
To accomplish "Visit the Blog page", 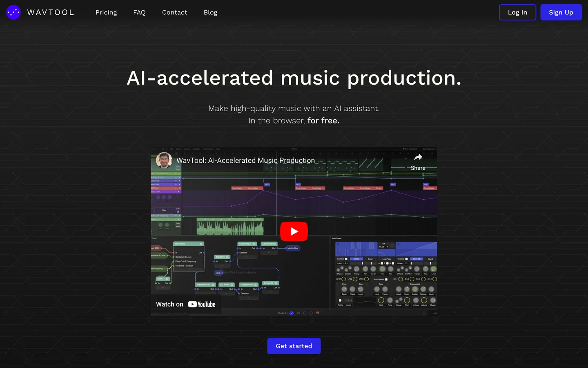I will (x=210, y=12).
